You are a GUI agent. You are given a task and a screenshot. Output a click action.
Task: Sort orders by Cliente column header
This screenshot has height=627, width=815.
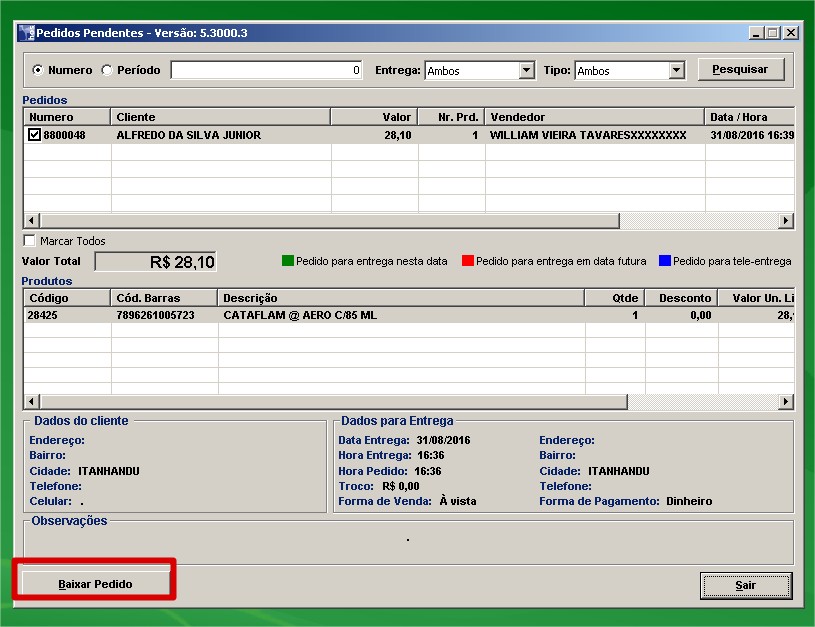pyautogui.click(x=220, y=117)
